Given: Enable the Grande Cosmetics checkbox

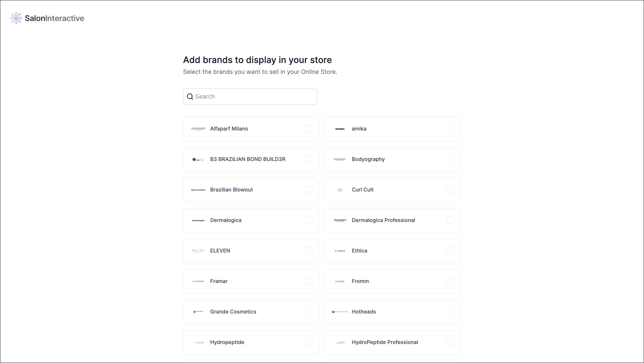Looking at the screenshot, I should pos(308,311).
